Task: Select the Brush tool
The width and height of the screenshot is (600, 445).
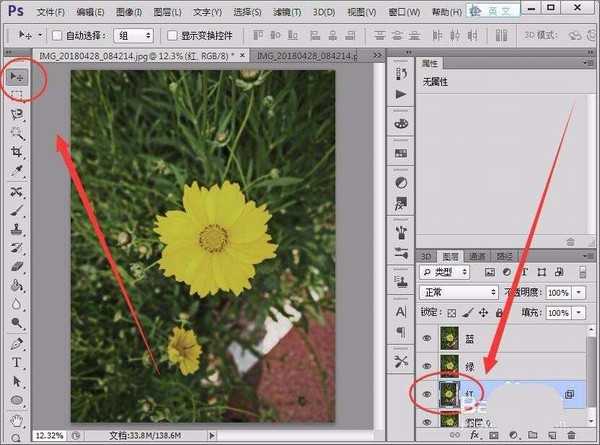Action: click(x=17, y=210)
